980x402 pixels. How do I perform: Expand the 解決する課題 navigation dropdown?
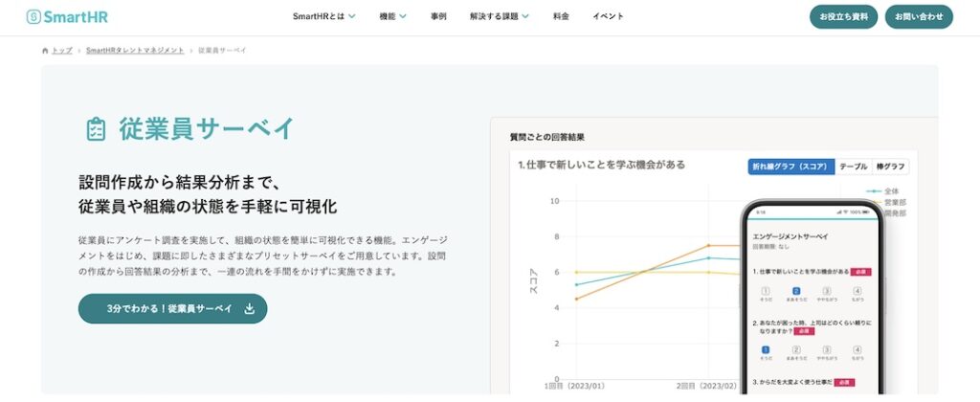(500, 17)
